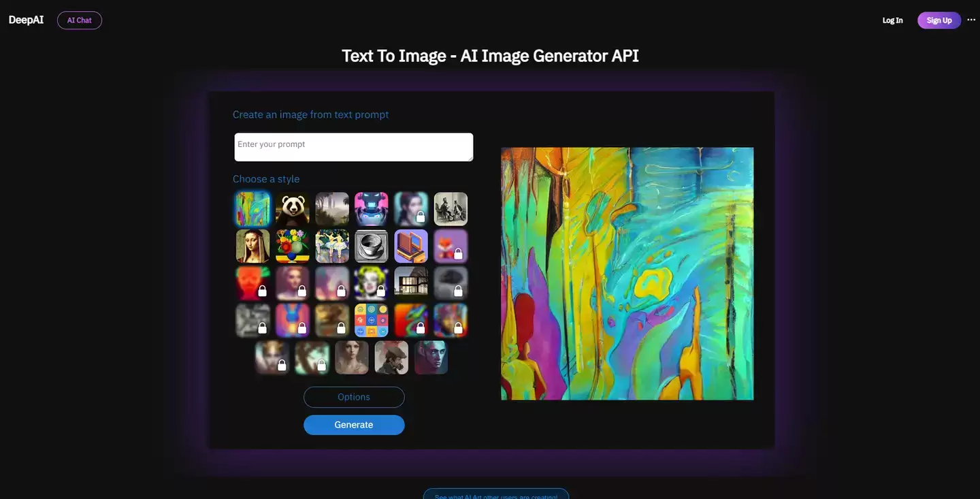Pick the locked green swirl on orange style
This screenshot has width=980, height=499.
click(411, 320)
